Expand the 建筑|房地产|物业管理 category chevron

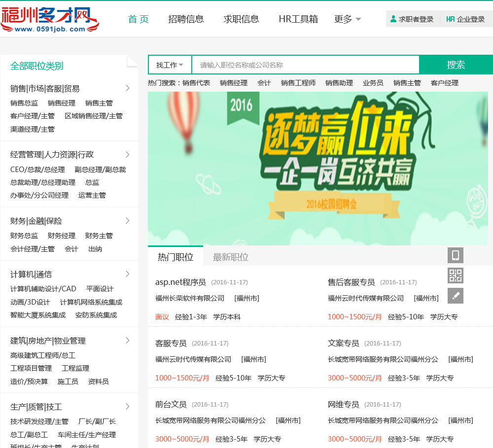[x=127, y=340]
